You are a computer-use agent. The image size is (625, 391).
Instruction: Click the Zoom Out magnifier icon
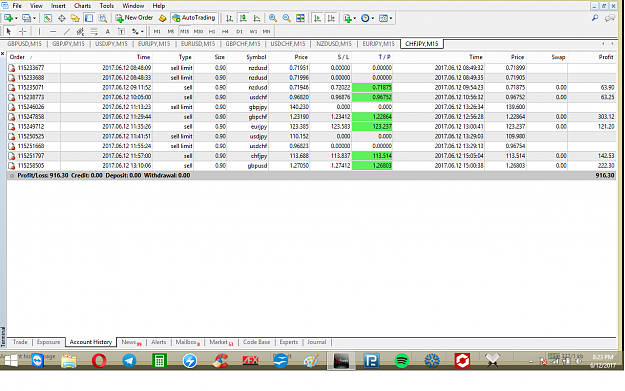pyautogui.click(x=286, y=18)
